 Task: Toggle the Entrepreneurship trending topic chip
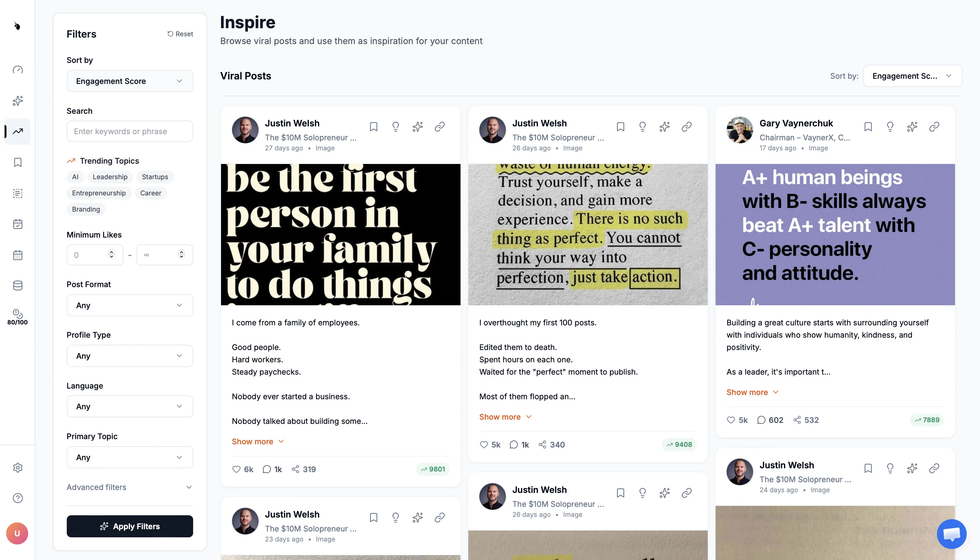pyautogui.click(x=99, y=193)
